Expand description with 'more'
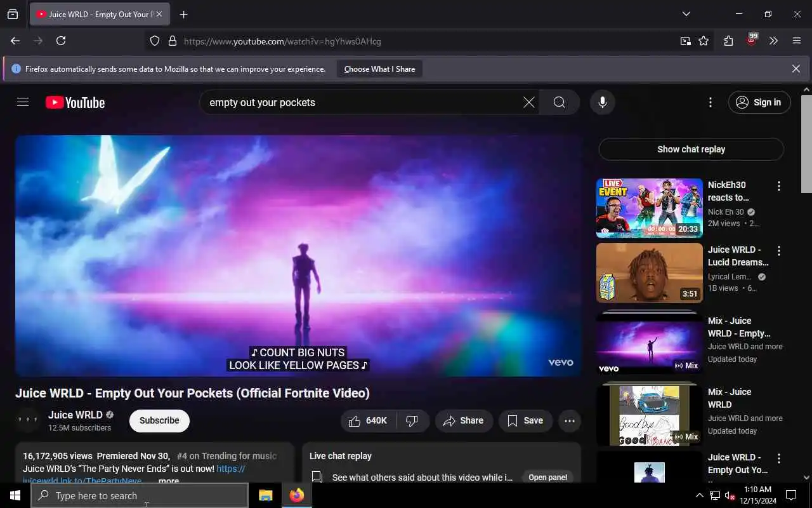The width and height of the screenshot is (812, 508). coord(169,481)
